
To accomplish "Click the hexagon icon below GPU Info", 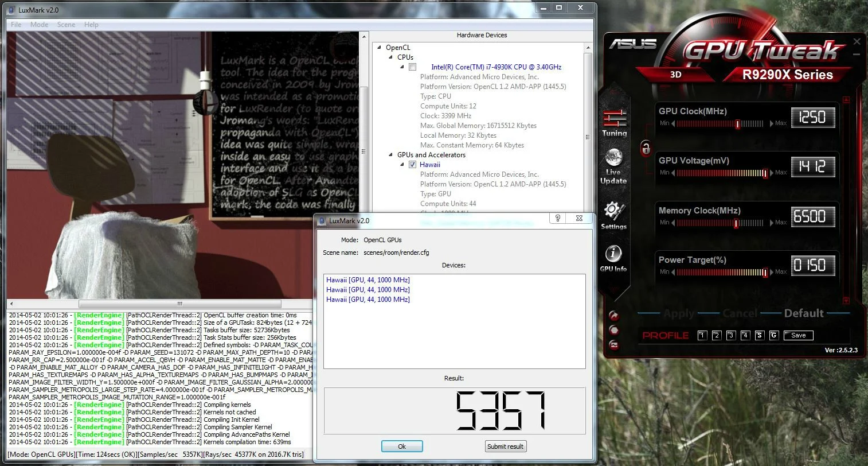I will click(x=614, y=330).
